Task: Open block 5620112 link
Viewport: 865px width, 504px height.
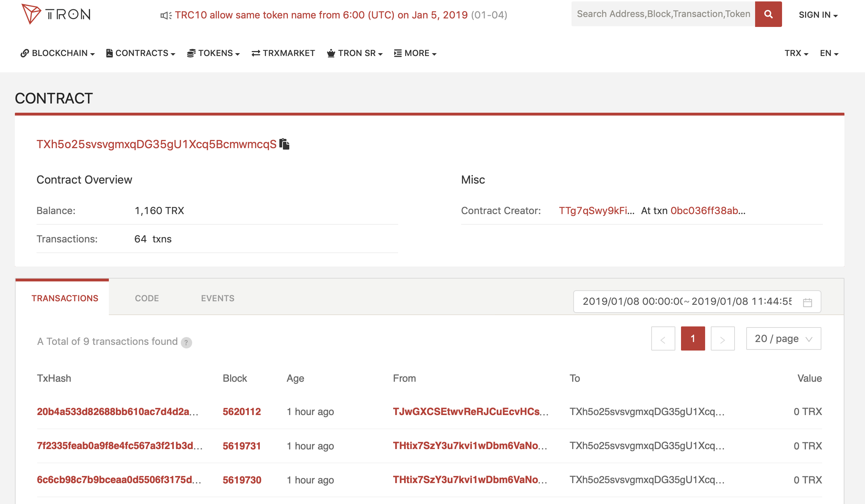Action: coord(241,412)
